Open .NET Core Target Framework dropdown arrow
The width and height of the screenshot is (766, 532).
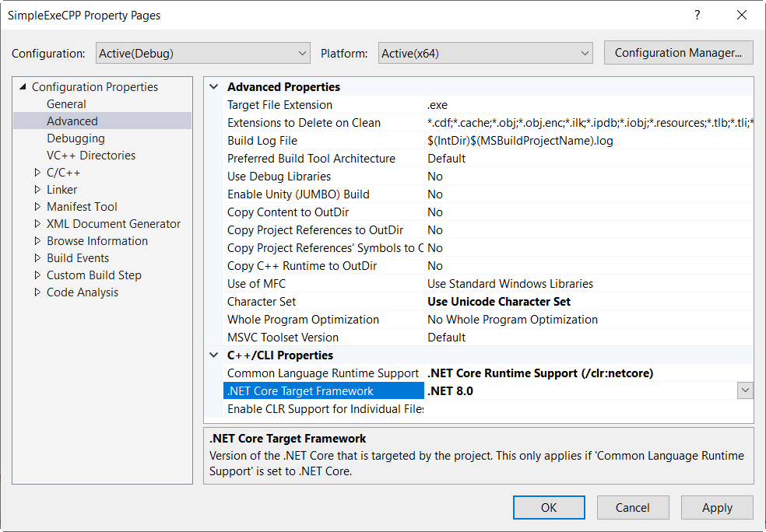tap(745, 390)
